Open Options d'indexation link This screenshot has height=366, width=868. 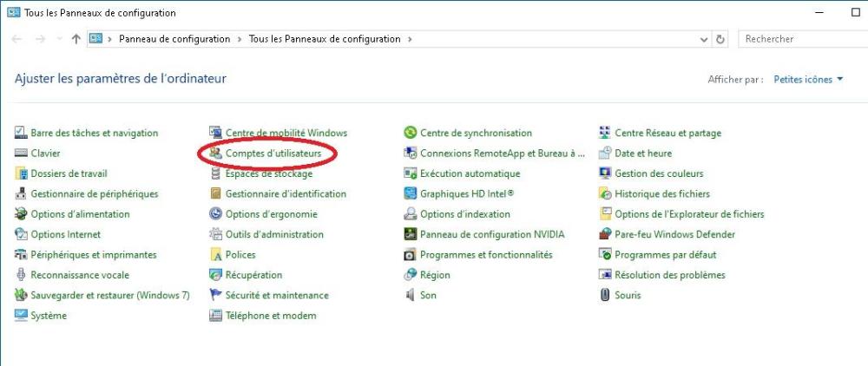(x=465, y=214)
